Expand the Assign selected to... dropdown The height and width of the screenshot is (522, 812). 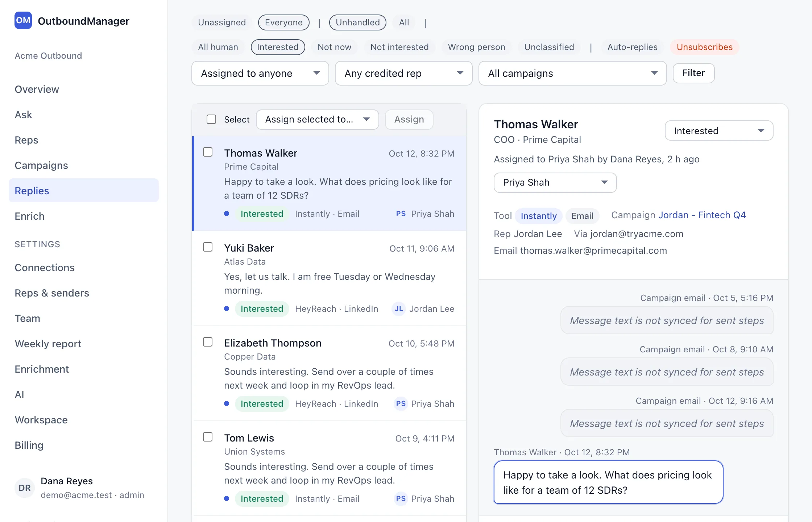tap(318, 120)
